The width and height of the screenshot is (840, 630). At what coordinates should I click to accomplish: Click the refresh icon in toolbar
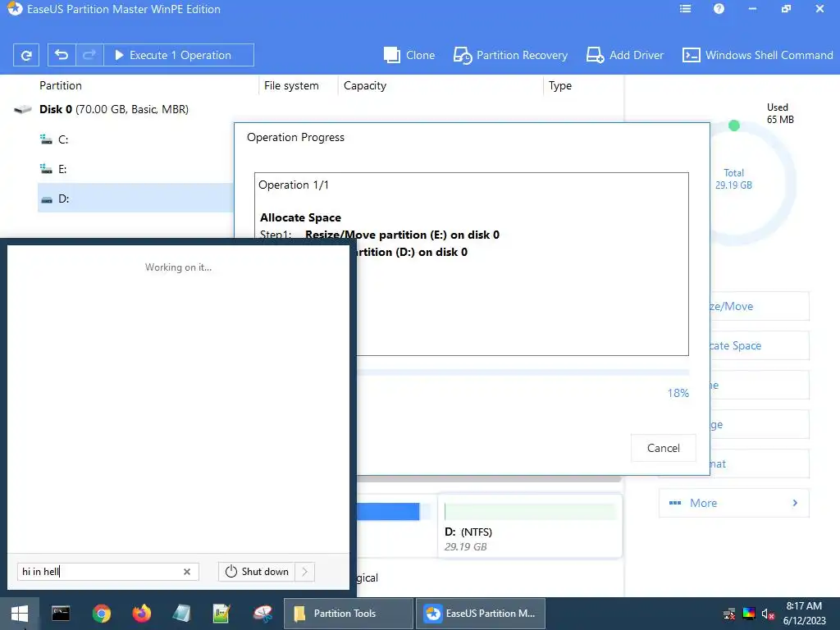tap(25, 55)
